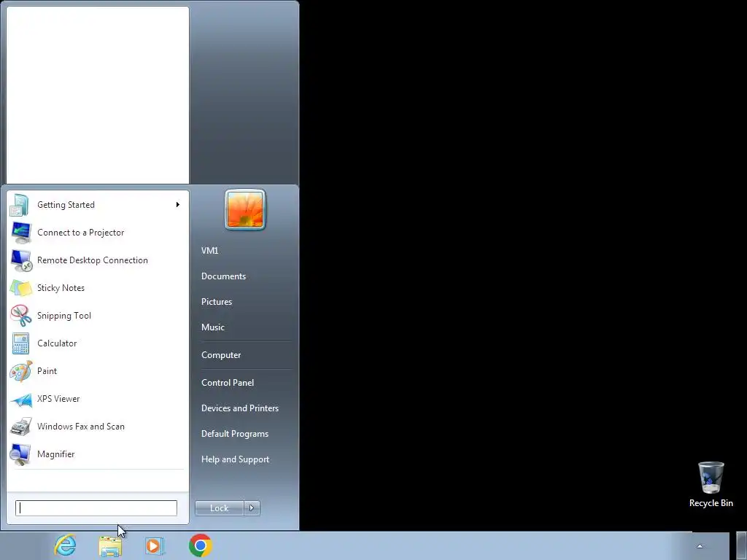Launch Connect to a Projector icon
This screenshot has width=747, height=560.
click(20, 233)
